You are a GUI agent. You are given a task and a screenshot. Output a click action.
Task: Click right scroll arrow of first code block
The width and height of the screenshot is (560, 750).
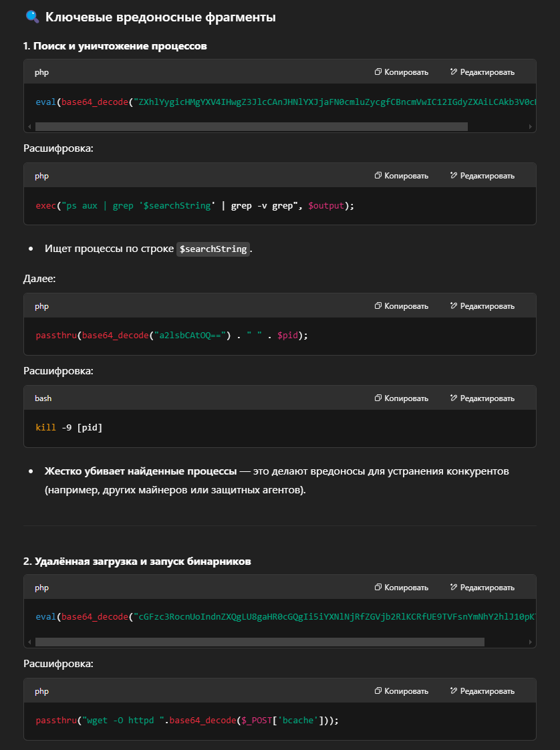[x=530, y=127]
